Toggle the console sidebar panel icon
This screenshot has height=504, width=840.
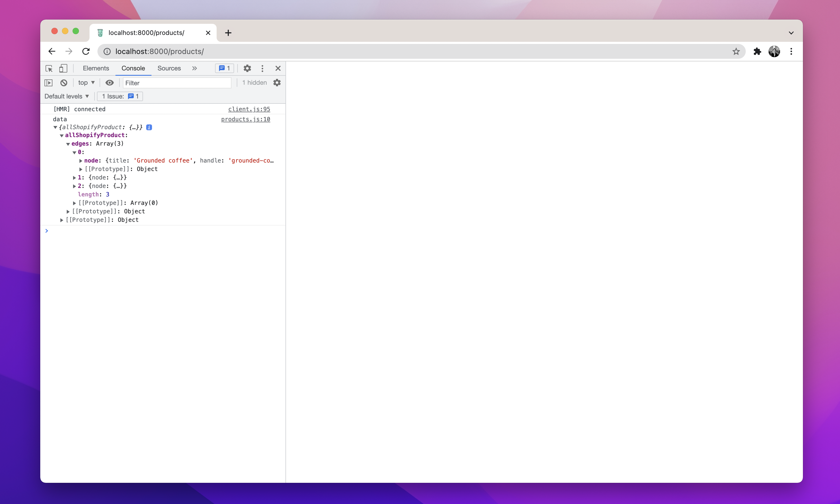[x=48, y=83]
